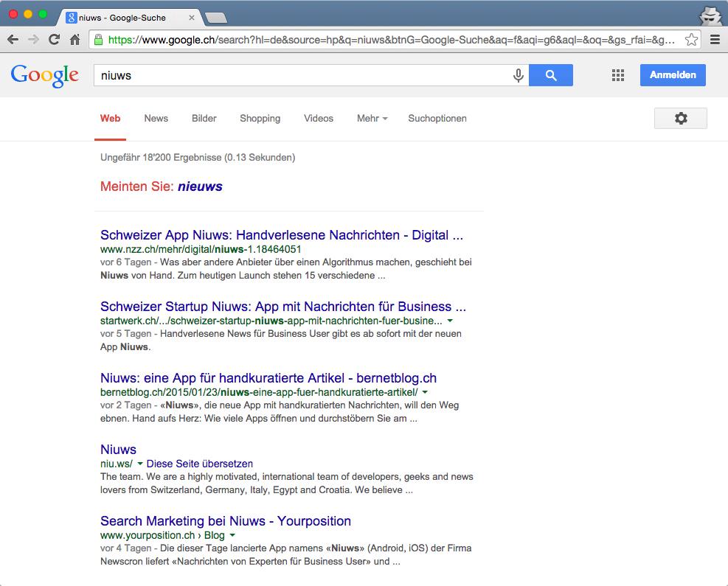Start voice search with microphone icon
Viewport: 728px width, 586px height.
518,75
